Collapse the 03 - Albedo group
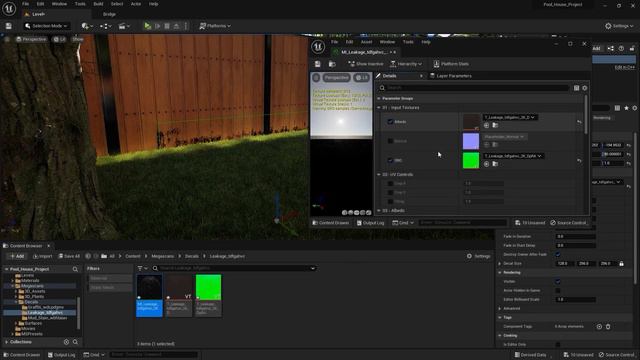Viewport: 640px width, 360px height. pos(379,211)
